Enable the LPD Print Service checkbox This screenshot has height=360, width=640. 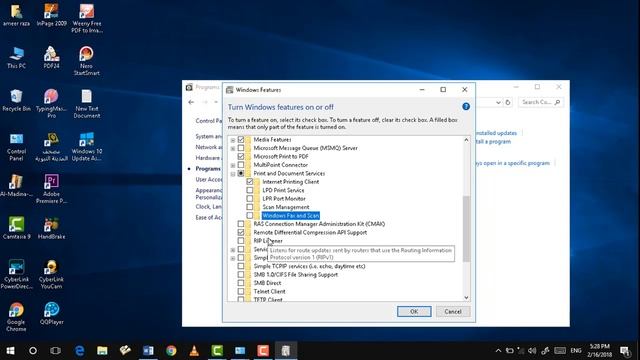(250, 190)
